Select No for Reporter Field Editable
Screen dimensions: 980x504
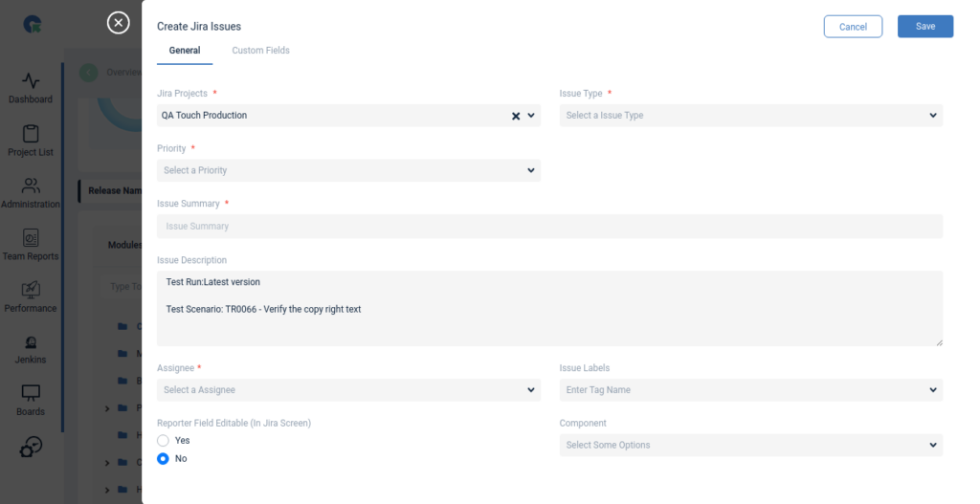click(x=163, y=459)
